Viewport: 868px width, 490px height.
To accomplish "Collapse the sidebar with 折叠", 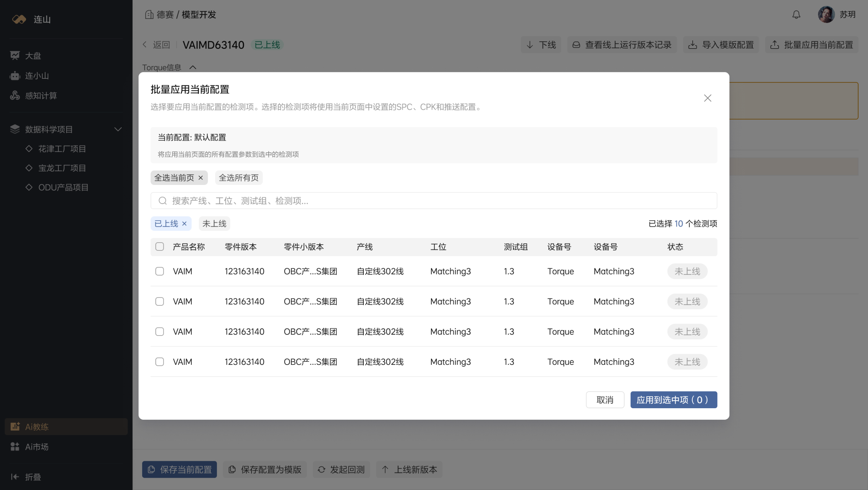I will pyautogui.click(x=26, y=477).
